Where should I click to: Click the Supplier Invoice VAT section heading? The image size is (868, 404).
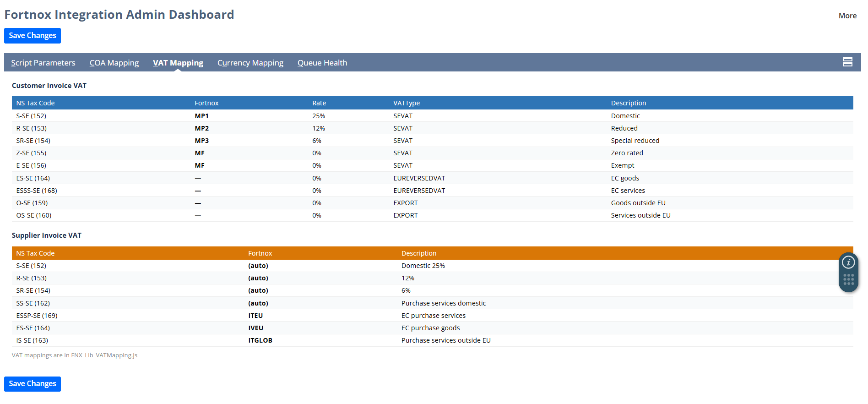(47, 235)
